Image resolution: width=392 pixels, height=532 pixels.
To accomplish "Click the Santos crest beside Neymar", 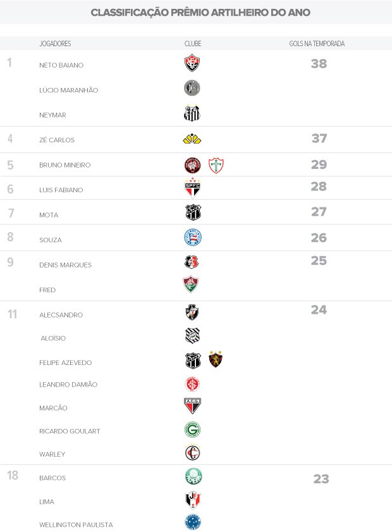I will coord(192,113).
